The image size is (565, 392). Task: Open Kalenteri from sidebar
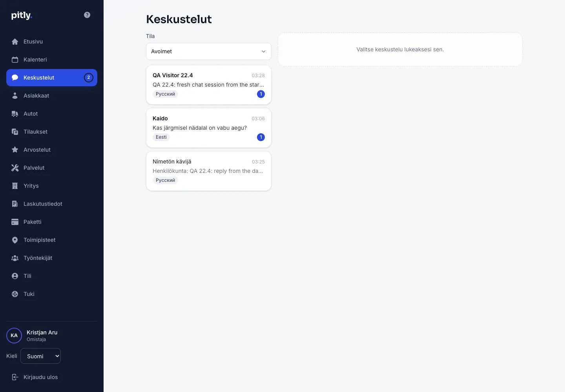[x=52, y=60]
